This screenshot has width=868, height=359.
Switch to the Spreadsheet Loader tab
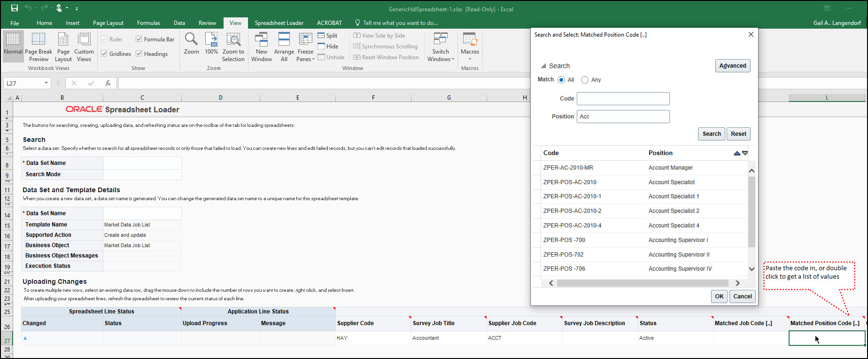point(279,23)
